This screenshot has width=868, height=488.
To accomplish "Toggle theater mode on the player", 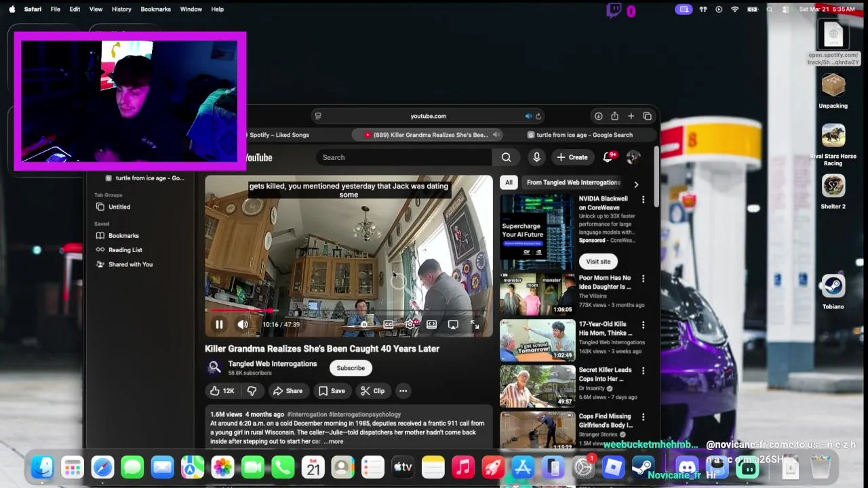I will [x=431, y=325].
